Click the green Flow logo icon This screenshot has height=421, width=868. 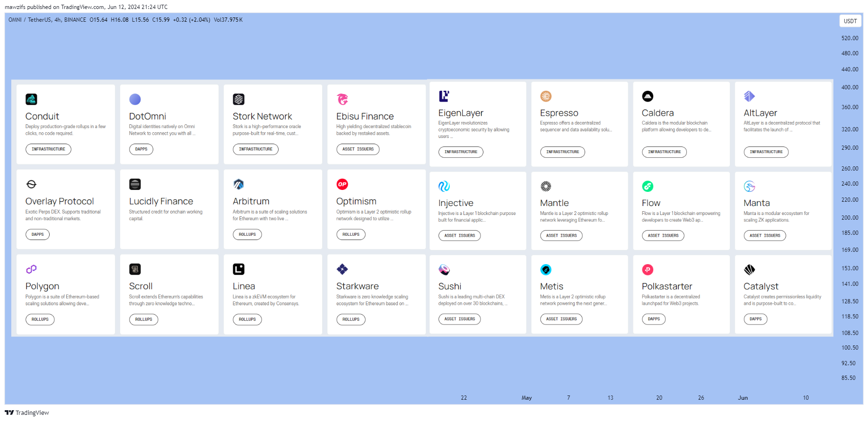tap(648, 186)
